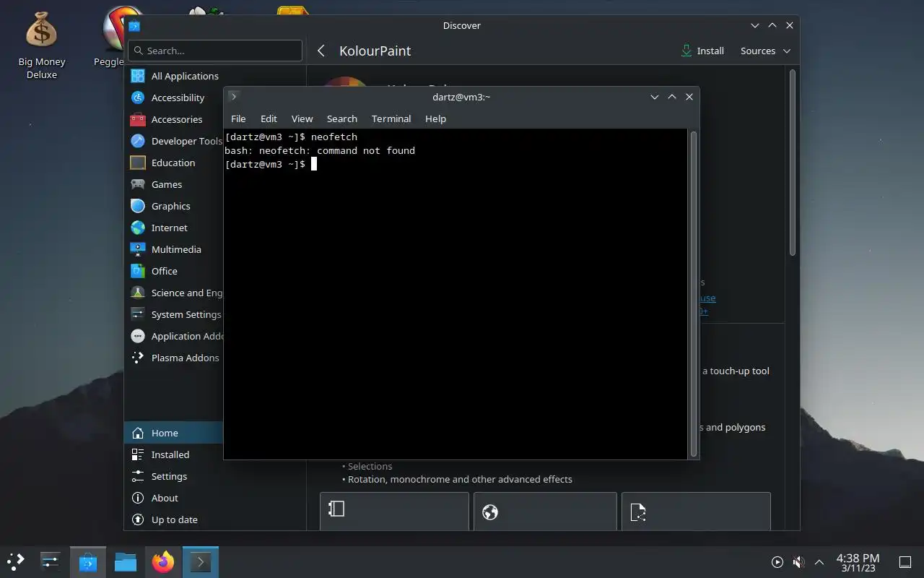This screenshot has width=924, height=578.
Task: Select the Science and Engineering category icon
Action: tap(138, 293)
